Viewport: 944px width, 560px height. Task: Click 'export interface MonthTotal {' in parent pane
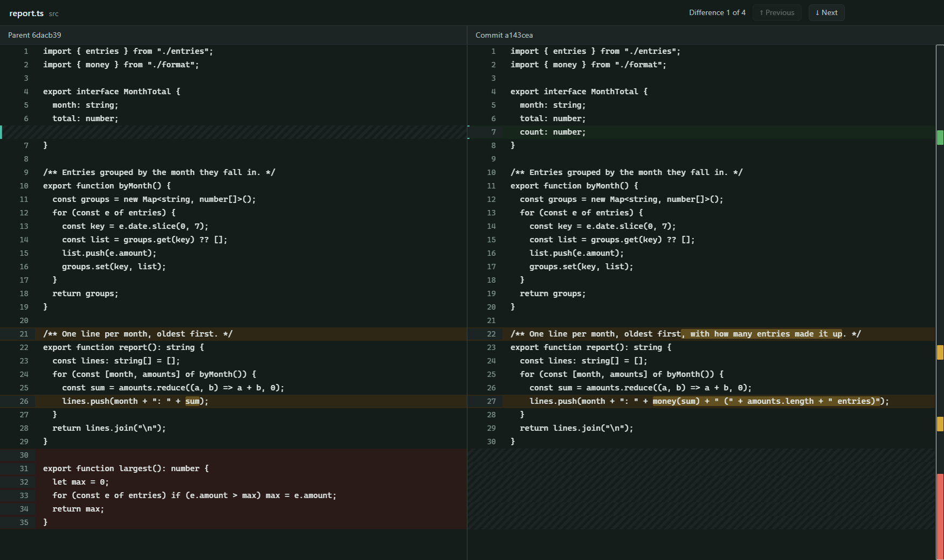pyautogui.click(x=112, y=92)
